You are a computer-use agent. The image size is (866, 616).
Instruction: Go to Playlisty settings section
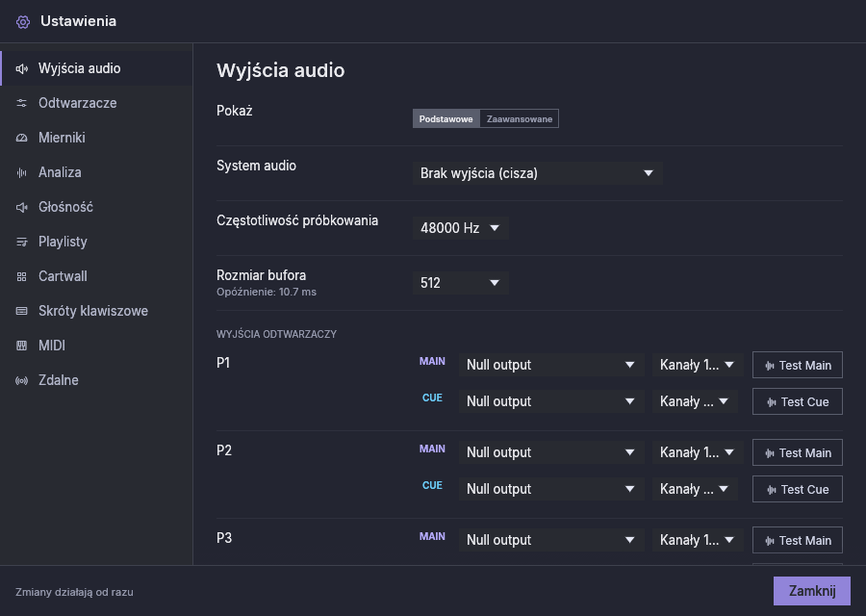coord(96,242)
